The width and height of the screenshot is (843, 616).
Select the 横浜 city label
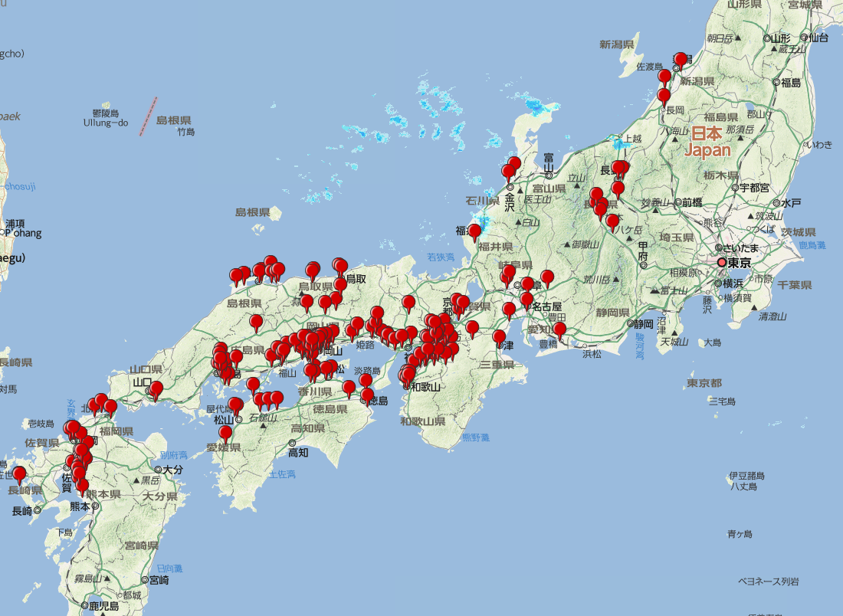coord(733,283)
